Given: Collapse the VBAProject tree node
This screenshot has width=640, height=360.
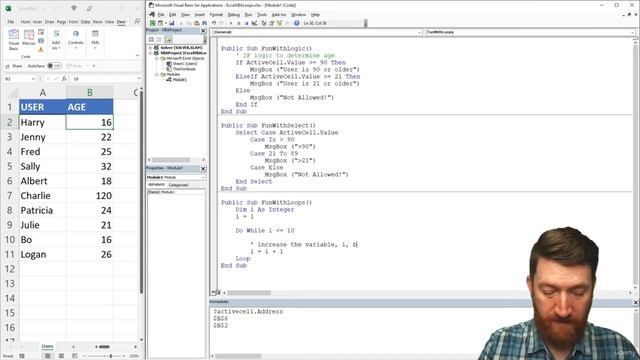Looking at the screenshot, I should 150,53.
